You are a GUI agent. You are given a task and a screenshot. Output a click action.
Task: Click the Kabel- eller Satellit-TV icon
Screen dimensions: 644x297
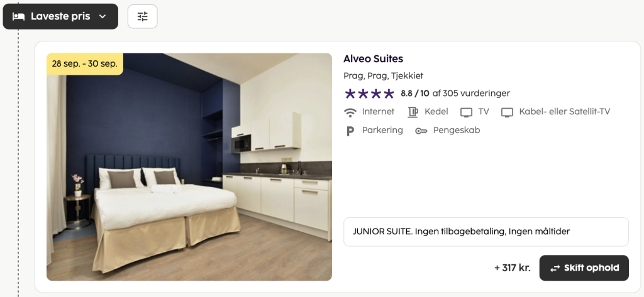(x=508, y=112)
